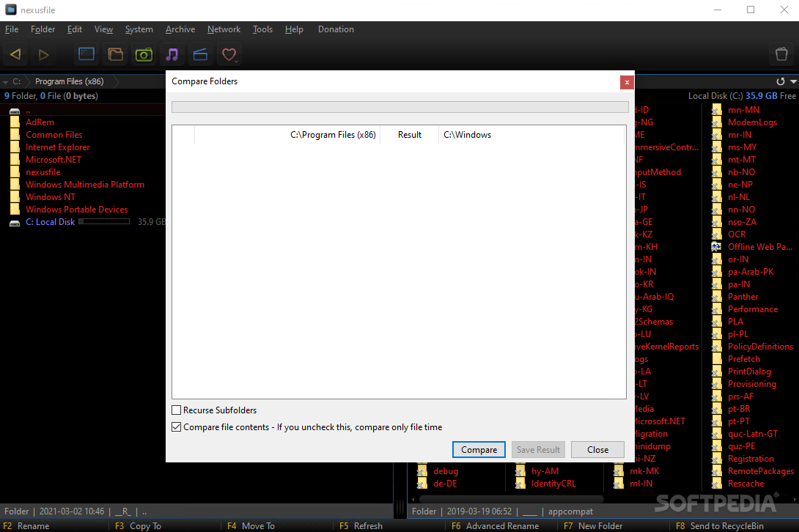Select the Internet Explorer folder
The image size is (799, 532).
click(58, 147)
